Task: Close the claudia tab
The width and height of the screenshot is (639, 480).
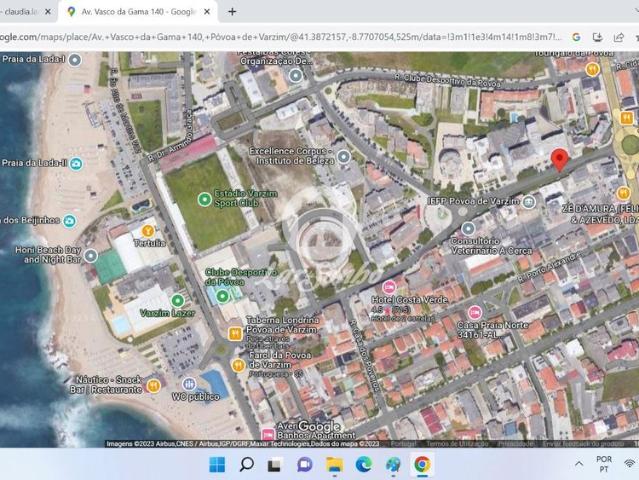Action: tap(48, 12)
